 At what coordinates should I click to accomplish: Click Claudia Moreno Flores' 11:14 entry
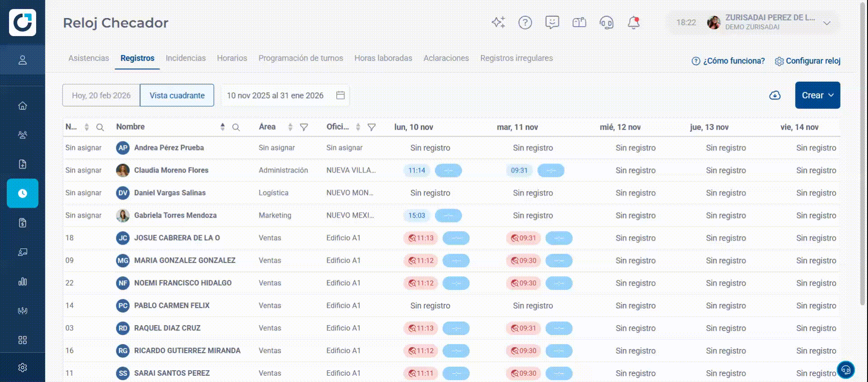click(x=416, y=170)
